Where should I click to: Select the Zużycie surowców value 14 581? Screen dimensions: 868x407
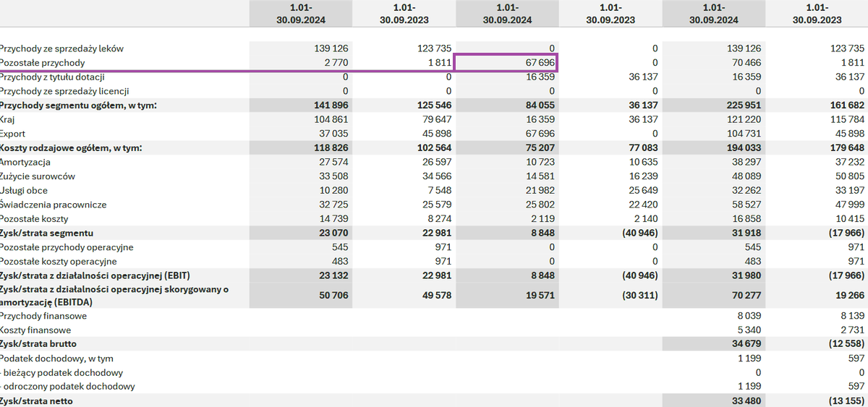pyautogui.click(x=541, y=176)
